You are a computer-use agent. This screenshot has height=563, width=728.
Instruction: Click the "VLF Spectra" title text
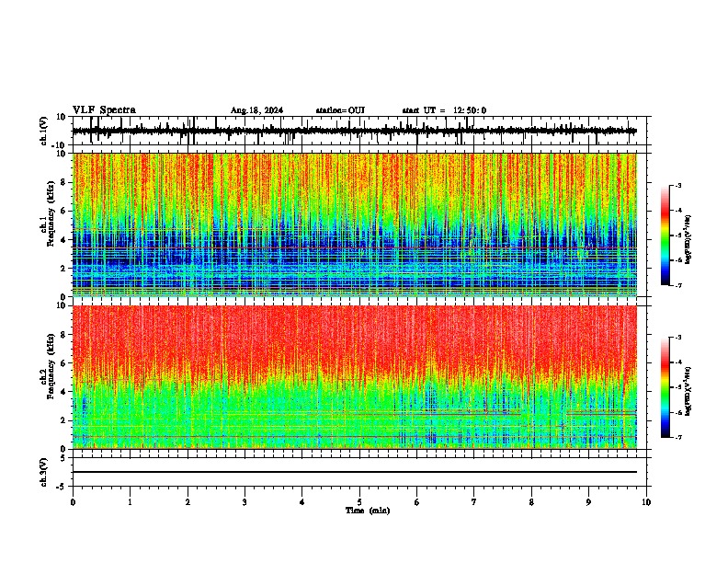pyautogui.click(x=104, y=110)
